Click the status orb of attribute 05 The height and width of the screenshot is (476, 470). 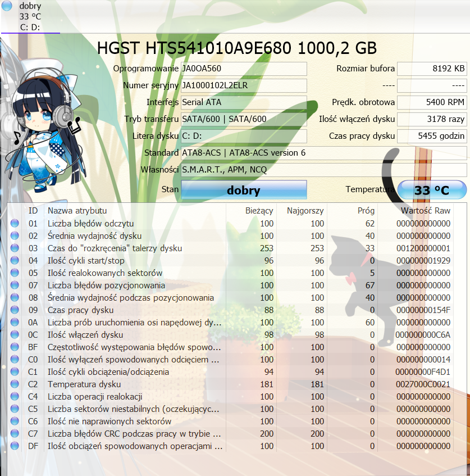15,273
